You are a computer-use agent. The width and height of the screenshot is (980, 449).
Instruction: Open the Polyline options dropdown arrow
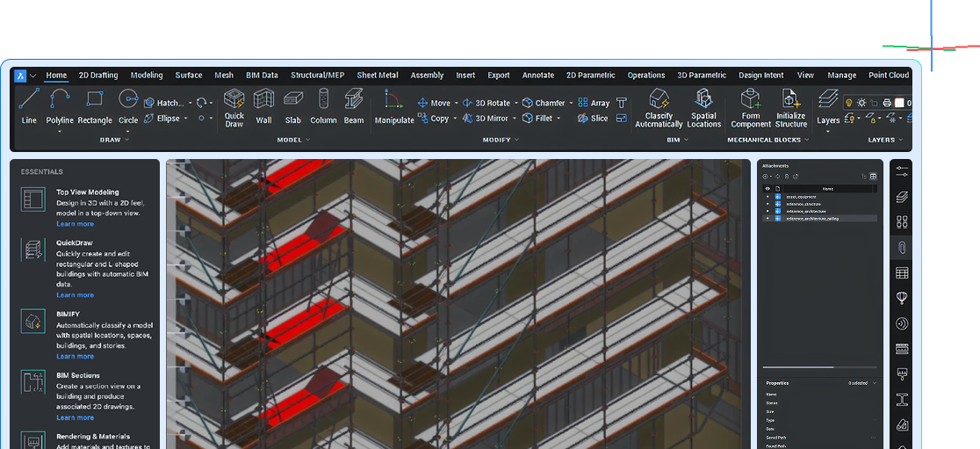click(60, 131)
